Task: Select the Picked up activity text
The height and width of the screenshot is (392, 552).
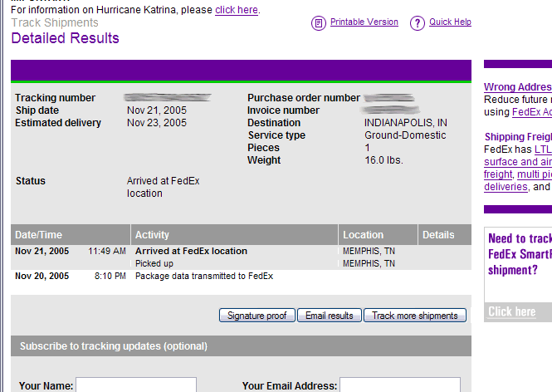Action: tap(154, 263)
